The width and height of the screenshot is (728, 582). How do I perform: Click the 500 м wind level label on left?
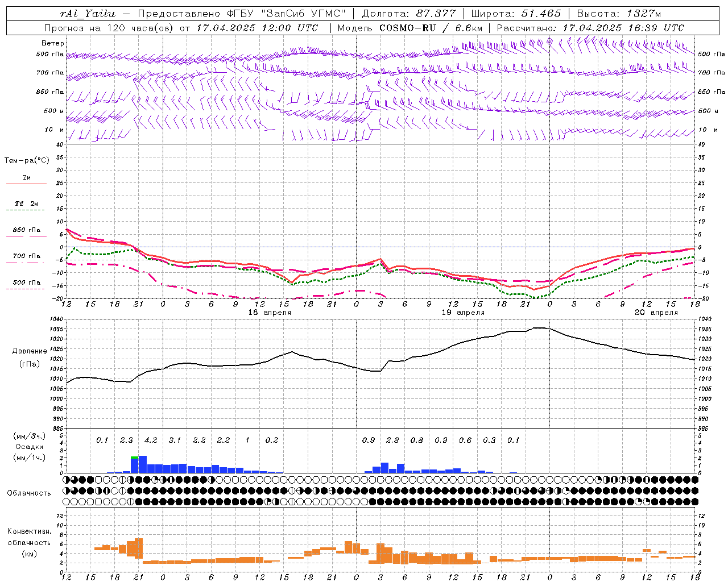tap(54, 111)
